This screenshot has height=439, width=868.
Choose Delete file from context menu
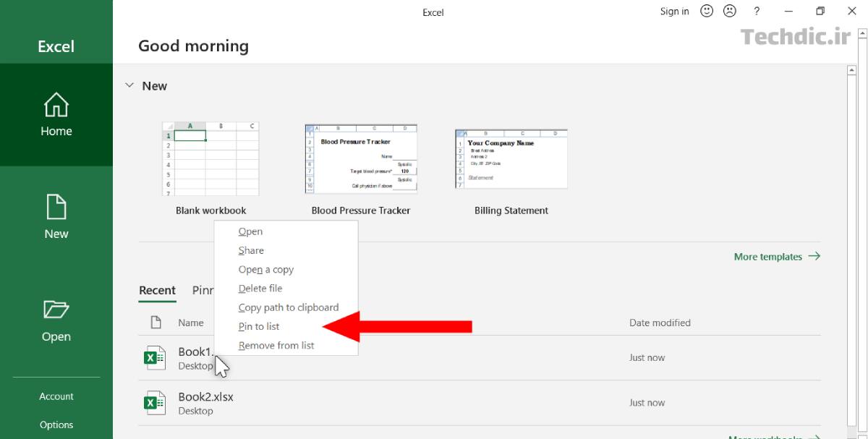(286, 288)
